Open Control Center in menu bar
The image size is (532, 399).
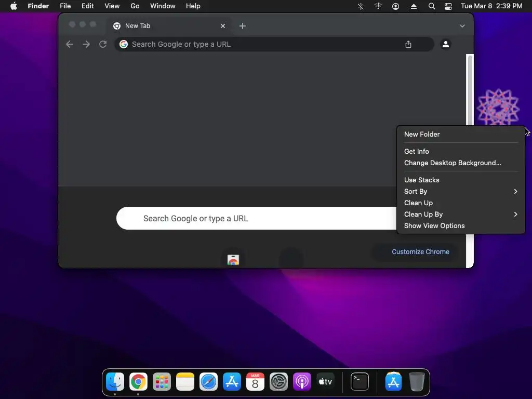[x=448, y=6]
